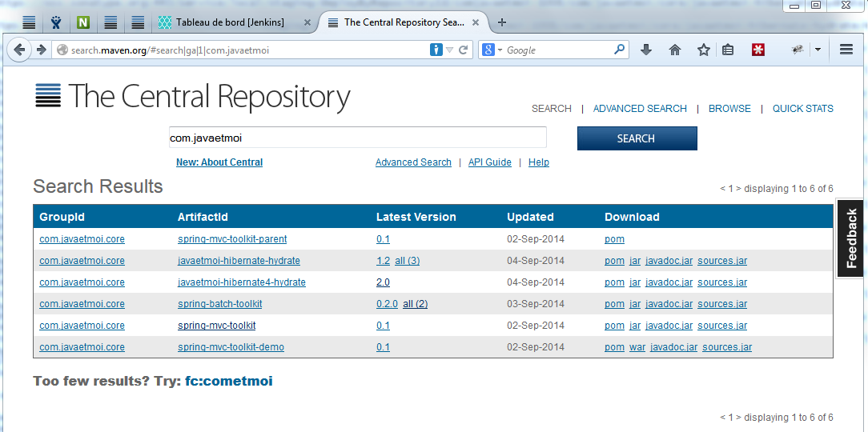868x432 pixels.
Task: Click the browser forward arrow button
Action: 41,50
